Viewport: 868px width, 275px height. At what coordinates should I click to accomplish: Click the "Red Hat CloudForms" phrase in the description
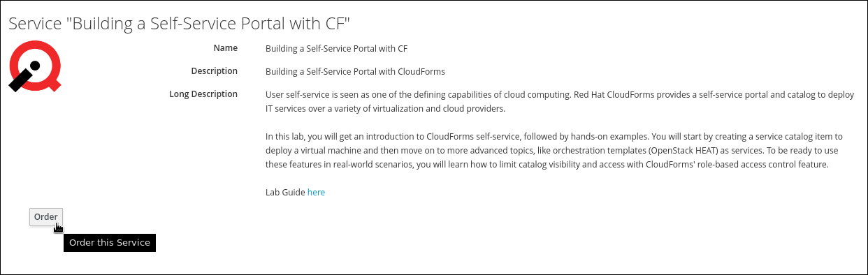(615, 95)
